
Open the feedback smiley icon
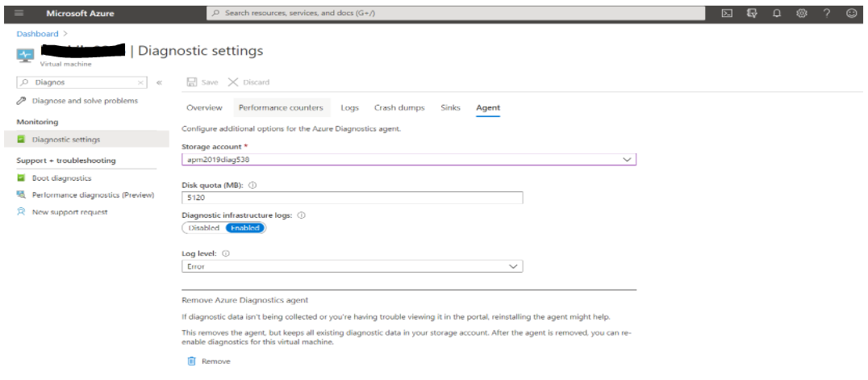(852, 13)
